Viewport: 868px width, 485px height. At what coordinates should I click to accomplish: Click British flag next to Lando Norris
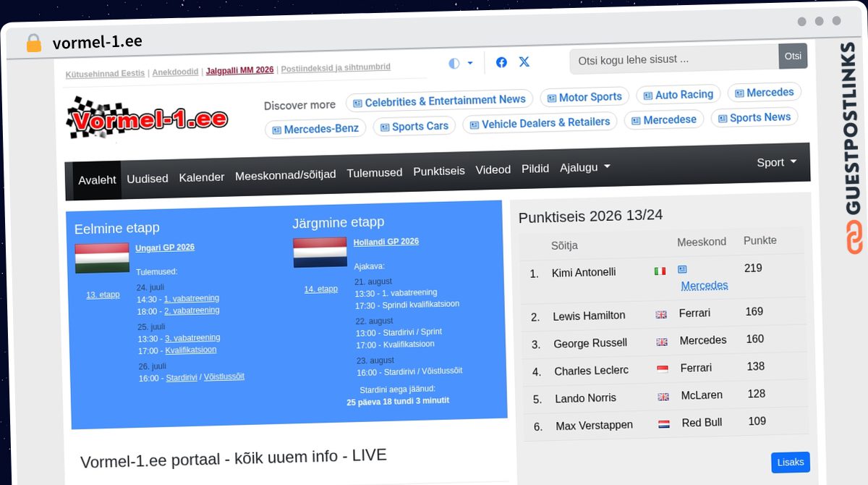[663, 397]
